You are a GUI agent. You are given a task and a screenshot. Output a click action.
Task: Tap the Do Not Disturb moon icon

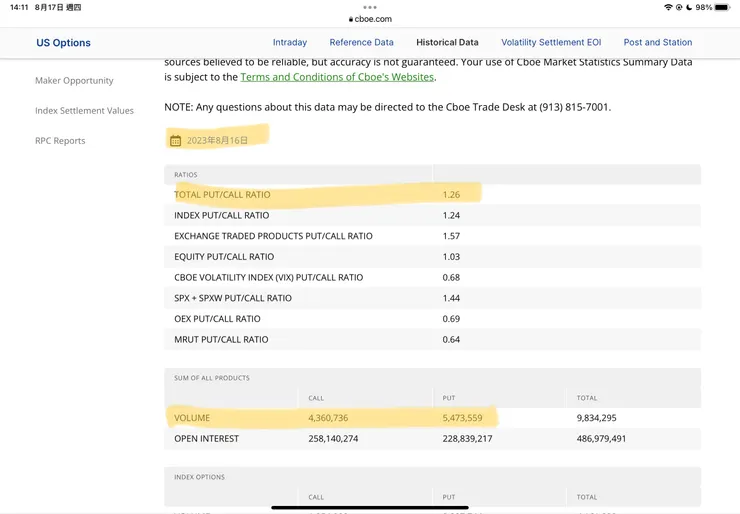(689, 7)
